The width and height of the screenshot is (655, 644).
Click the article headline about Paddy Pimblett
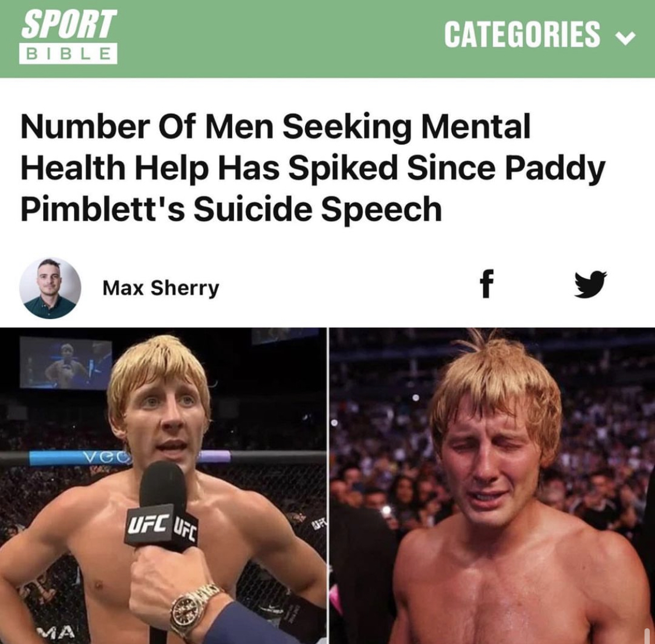tap(313, 168)
